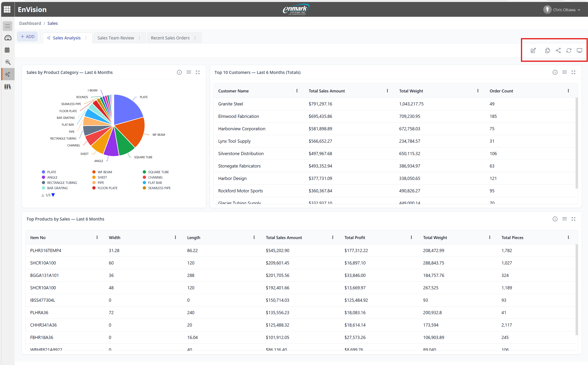588x365 pixels.
Task: Open Top Products by Sales widget menu
Action: point(564,219)
